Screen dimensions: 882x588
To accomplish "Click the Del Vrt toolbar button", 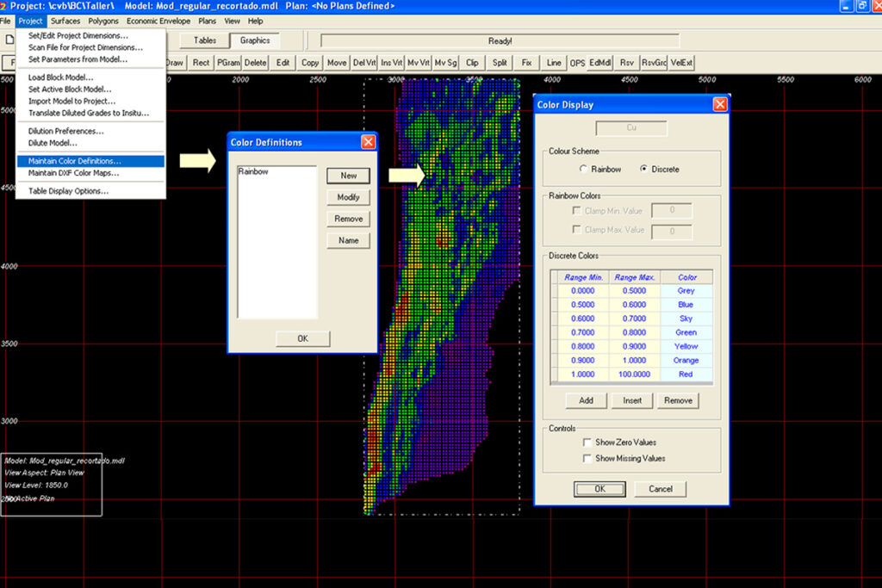I will click(364, 63).
